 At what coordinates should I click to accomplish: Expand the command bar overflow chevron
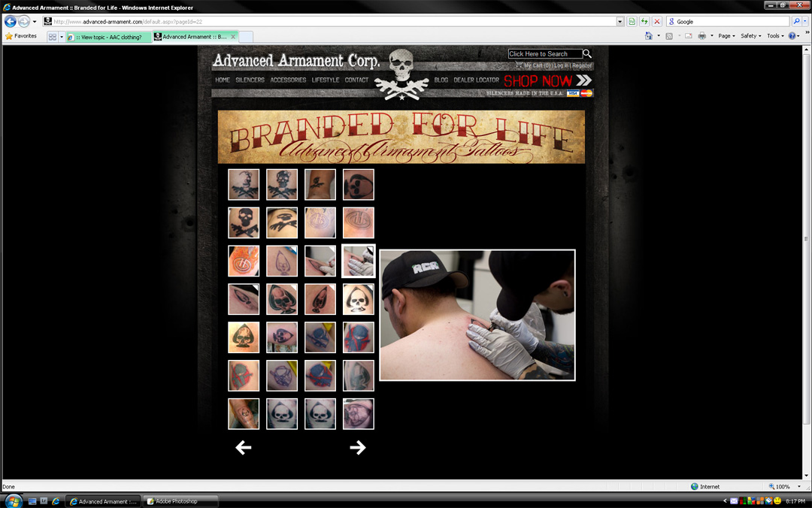807,32
